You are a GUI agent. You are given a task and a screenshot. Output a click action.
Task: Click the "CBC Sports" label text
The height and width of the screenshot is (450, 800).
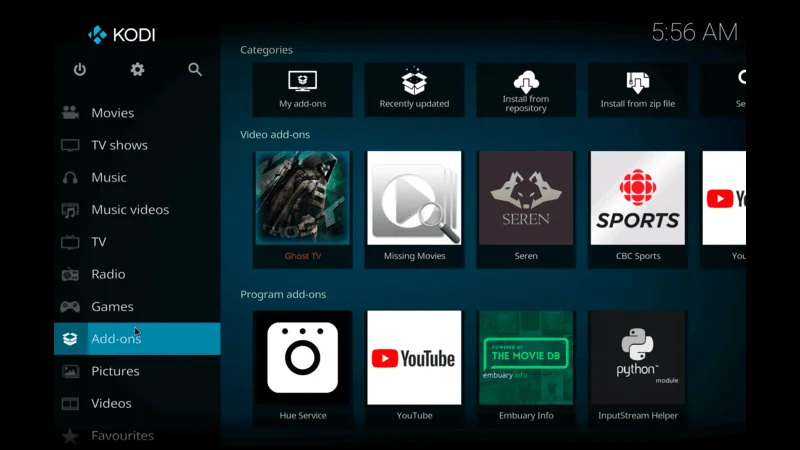(638, 256)
